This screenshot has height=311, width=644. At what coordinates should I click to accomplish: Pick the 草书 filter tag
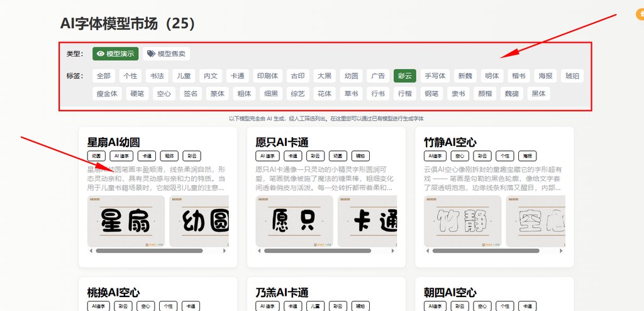351,94
